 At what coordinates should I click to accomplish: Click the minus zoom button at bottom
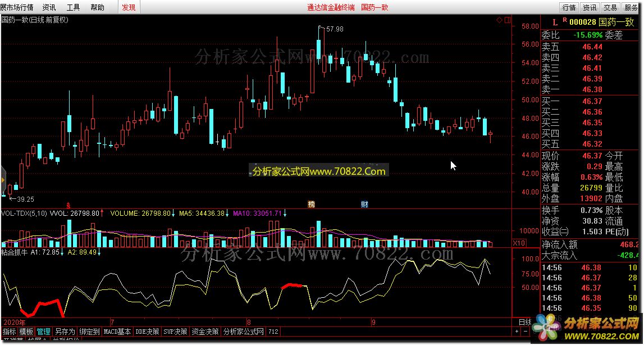click(526, 332)
